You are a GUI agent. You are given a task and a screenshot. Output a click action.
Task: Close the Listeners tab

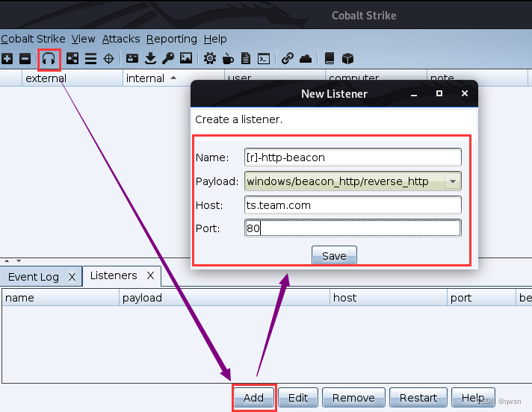click(150, 275)
